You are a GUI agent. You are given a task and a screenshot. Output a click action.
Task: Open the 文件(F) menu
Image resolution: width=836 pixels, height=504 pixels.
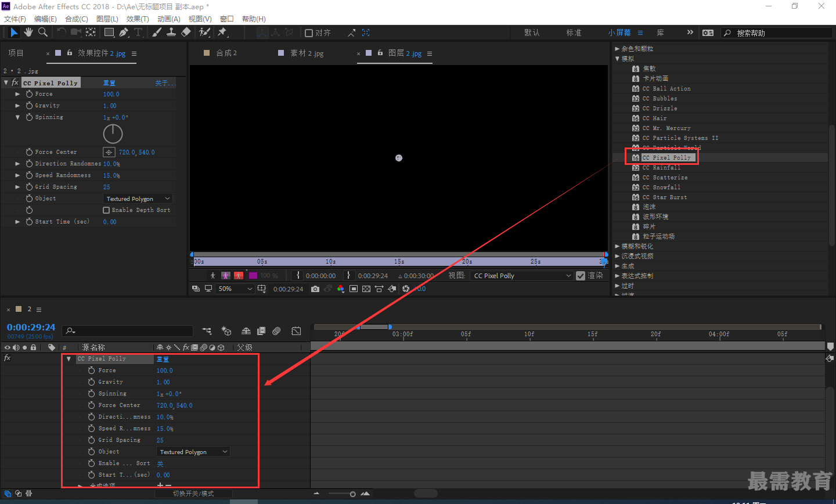point(15,19)
